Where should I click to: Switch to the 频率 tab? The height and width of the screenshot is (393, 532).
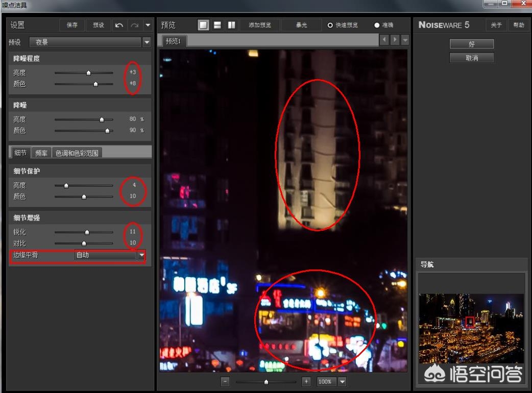(x=41, y=152)
